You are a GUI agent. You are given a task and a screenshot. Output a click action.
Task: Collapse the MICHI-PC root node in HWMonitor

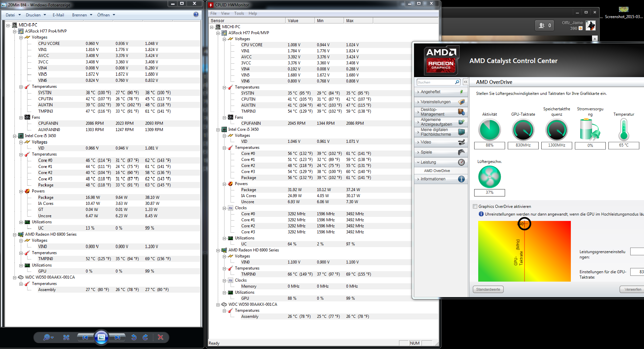click(x=212, y=27)
